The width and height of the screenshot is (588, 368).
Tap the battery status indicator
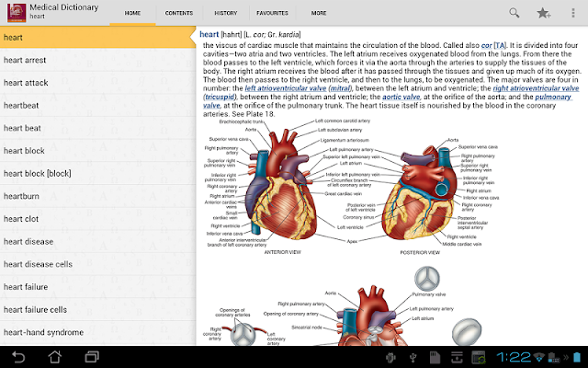pyautogui.click(x=577, y=357)
